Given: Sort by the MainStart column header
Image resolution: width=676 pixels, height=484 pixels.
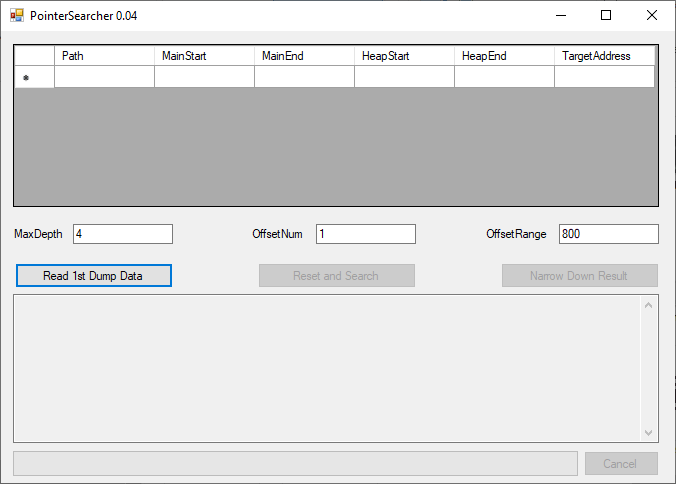Looking at the screenshot, I should (x=204, y=56).
